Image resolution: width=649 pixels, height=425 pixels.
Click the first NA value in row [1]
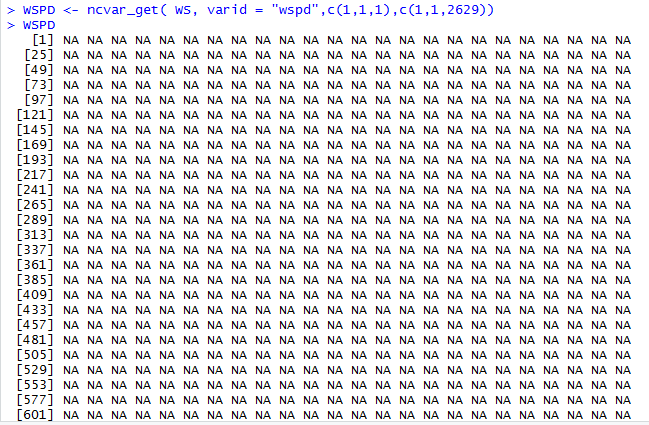[71, 40]
